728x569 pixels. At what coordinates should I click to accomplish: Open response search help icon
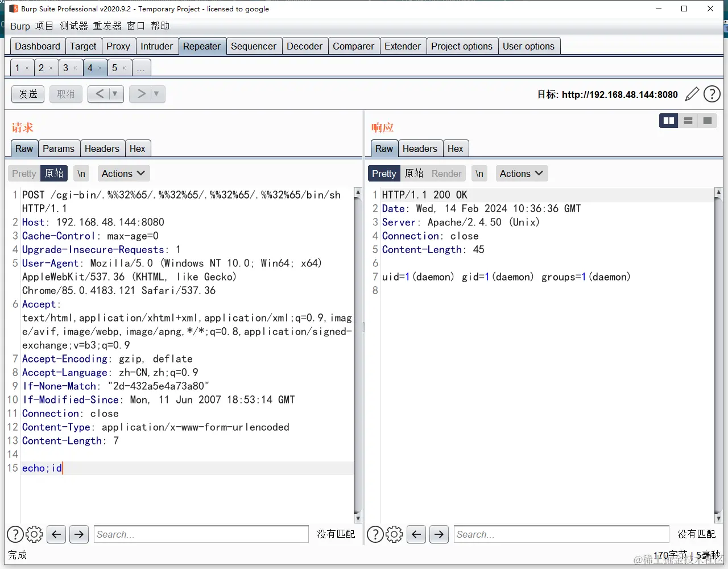click(x=375, y=534)
